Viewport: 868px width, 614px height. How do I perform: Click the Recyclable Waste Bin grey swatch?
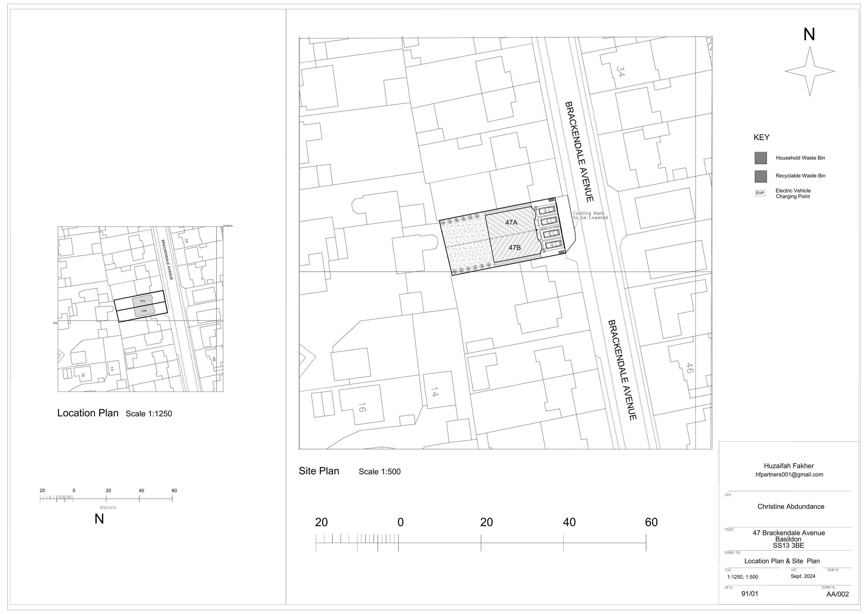point(761,176)
